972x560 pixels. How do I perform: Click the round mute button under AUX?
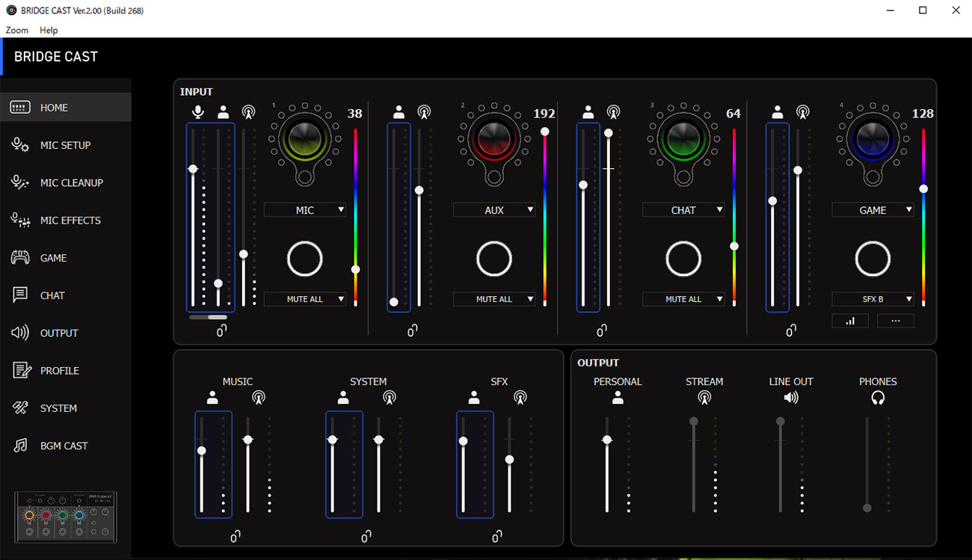(x=494, y=259)
